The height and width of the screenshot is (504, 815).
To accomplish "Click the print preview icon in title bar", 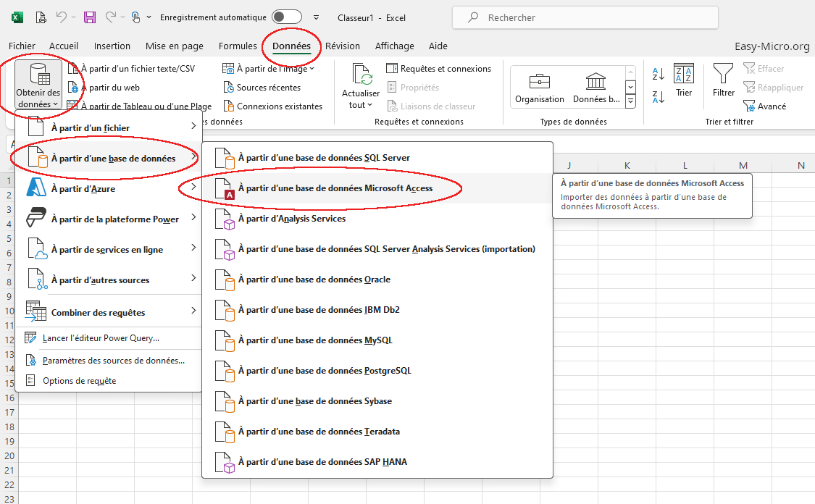I will point(41,17).
